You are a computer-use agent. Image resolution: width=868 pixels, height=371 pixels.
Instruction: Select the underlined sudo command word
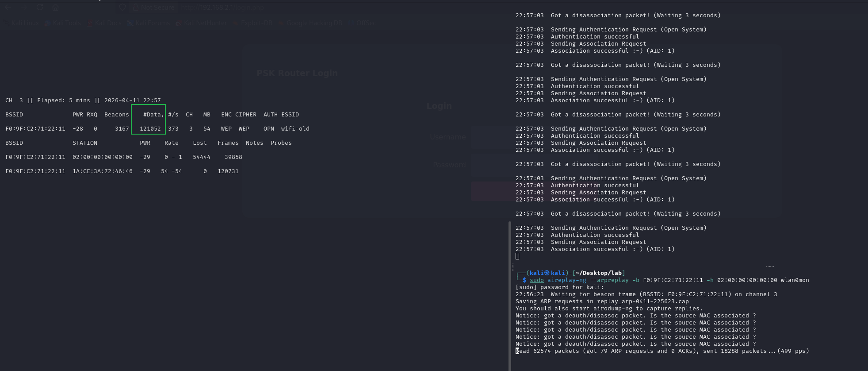click(x=537, y=280)
